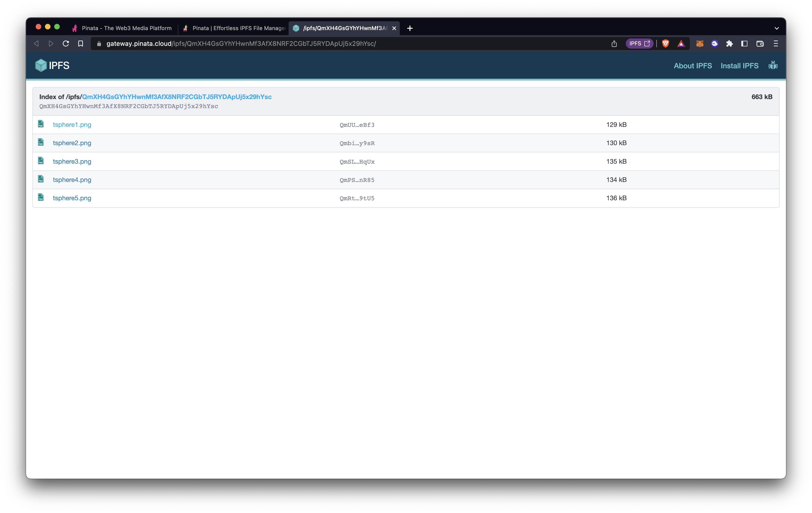Toggle the browser sidebar panel icon
Viewport: 812px width, 513px height.
point(744,44)
